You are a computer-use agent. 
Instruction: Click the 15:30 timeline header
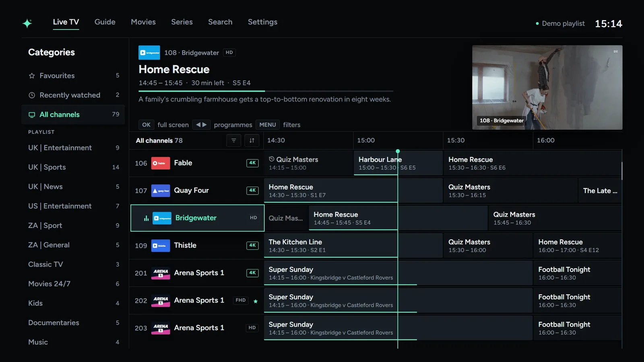[456, 140]
